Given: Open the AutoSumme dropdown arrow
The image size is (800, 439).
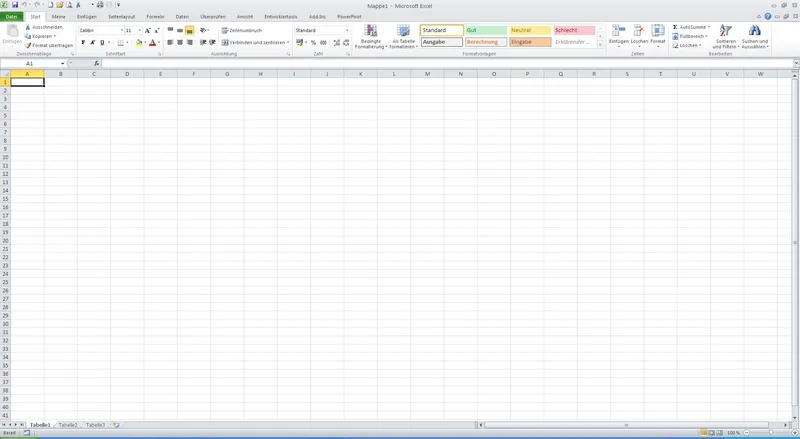Looking at the screenshot, I should pyautogui.click(x=708, y=27).
